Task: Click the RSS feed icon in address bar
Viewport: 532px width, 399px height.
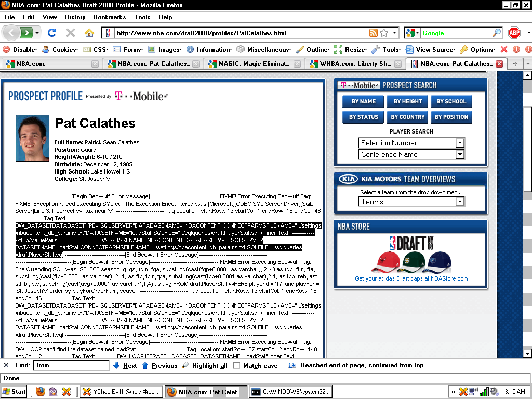Action: 373,33
